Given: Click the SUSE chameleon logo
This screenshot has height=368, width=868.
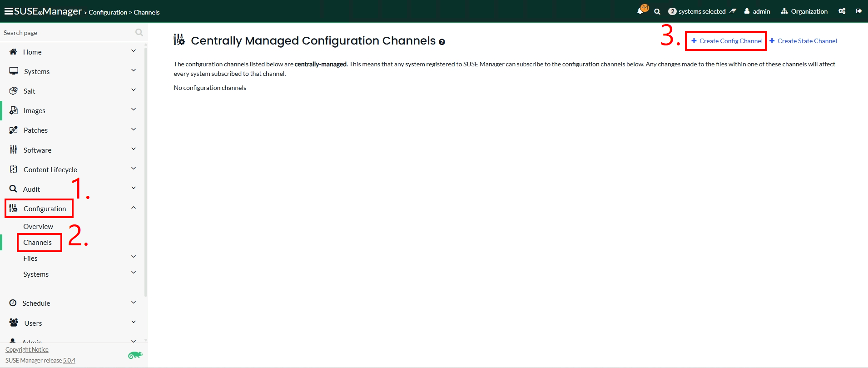Looking at the screenshot, I should 135,355.
